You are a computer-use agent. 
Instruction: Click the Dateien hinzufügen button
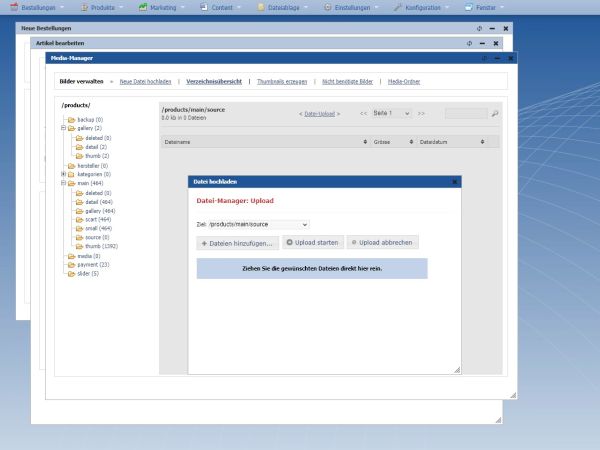coord(238,243)
